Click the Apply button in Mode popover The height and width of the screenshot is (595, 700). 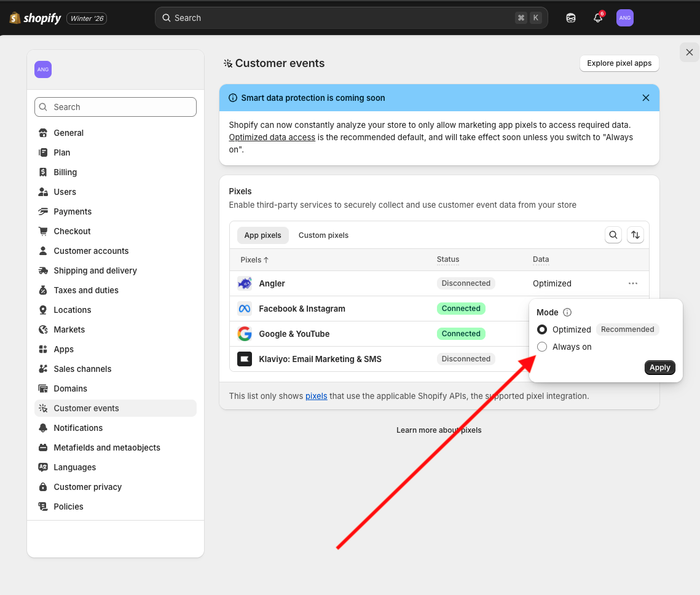660,368
